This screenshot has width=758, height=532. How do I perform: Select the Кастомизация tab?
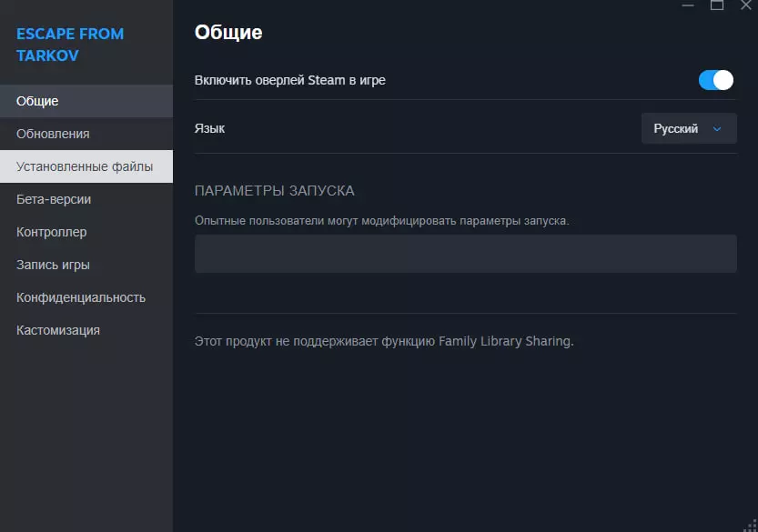tap(58, 330)
